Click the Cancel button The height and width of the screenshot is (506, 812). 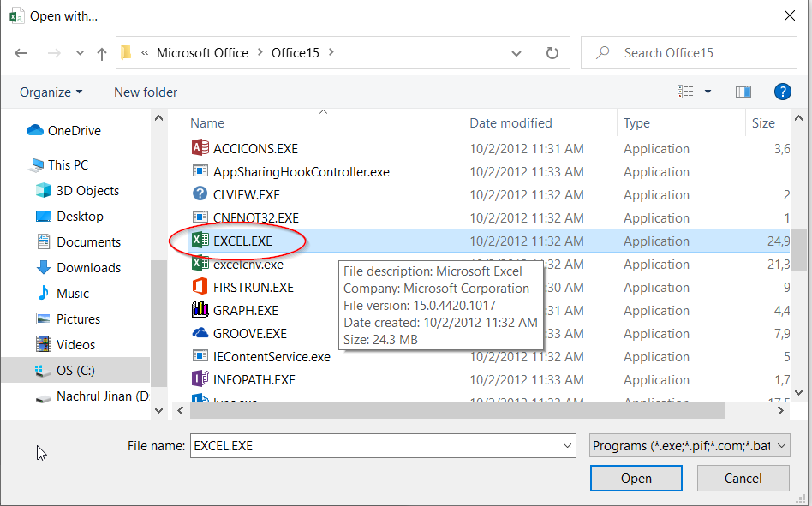click(x=742, y=479)
